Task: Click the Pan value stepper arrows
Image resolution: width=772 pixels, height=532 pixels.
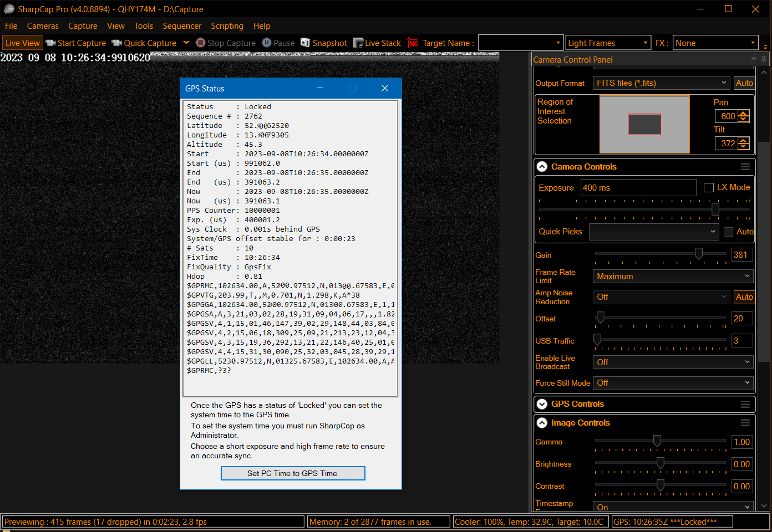Action: 744,116
